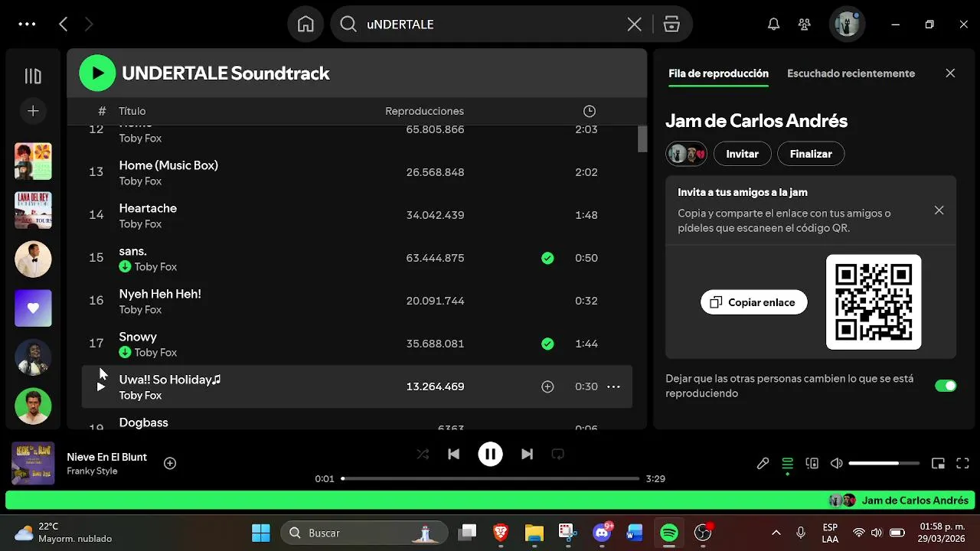The width and height of the screenshot is (980, 551).
Task: Open the Brave browser taskbar icon
Action: pos(501,533)
